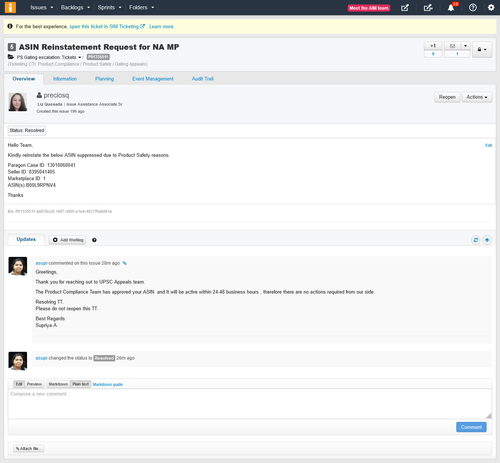This screenshot has width=500, height=463.
Task: Click Attach file button
Action: point(29,449)
